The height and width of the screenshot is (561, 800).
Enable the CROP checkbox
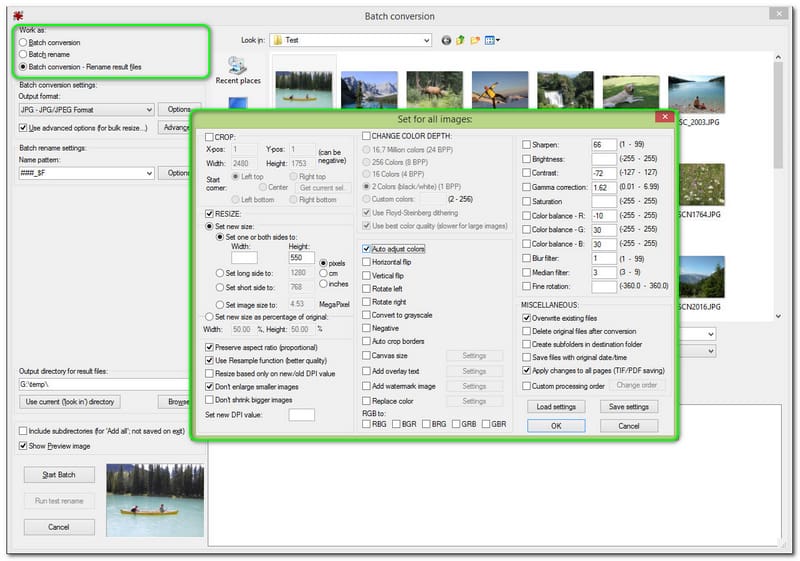pos(210,136)
